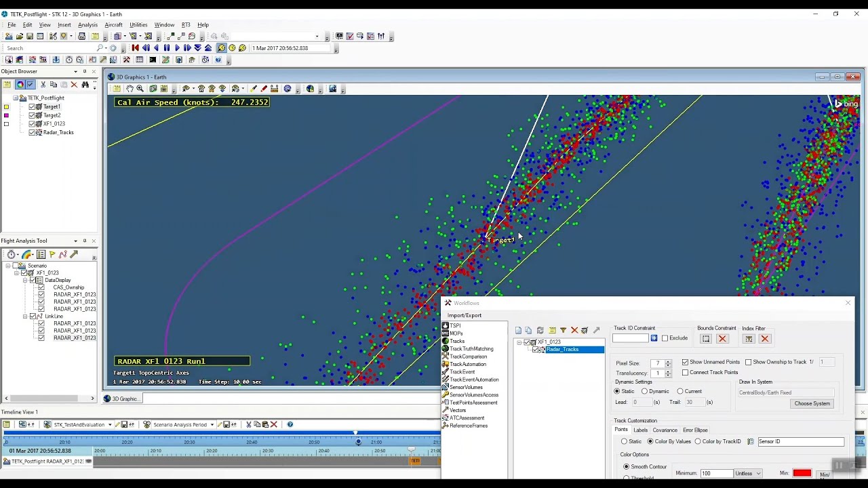Select the Pan tool in the 3D window

(130, 89)
